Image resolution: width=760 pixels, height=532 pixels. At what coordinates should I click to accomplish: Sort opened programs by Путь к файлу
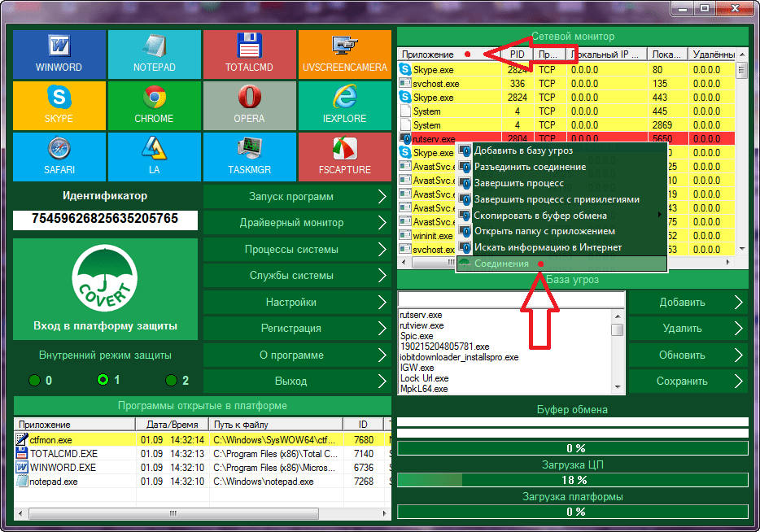277,425
